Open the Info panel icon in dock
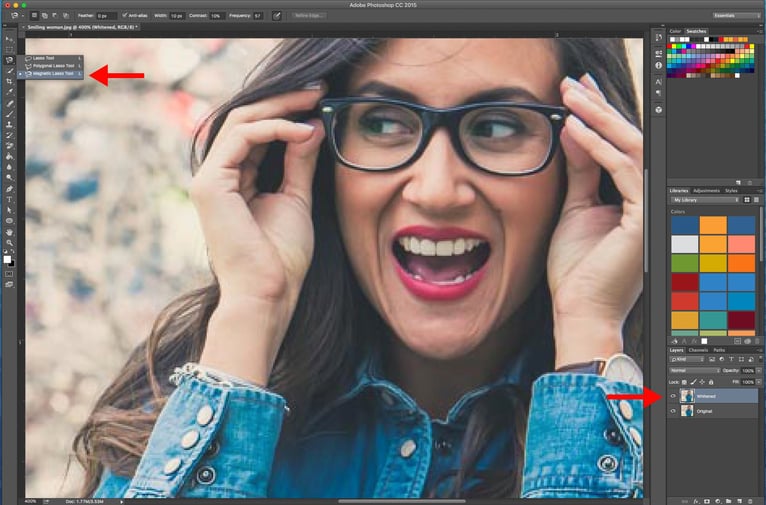The width and height of the screenshot is (766, 505). pos(659,65)
